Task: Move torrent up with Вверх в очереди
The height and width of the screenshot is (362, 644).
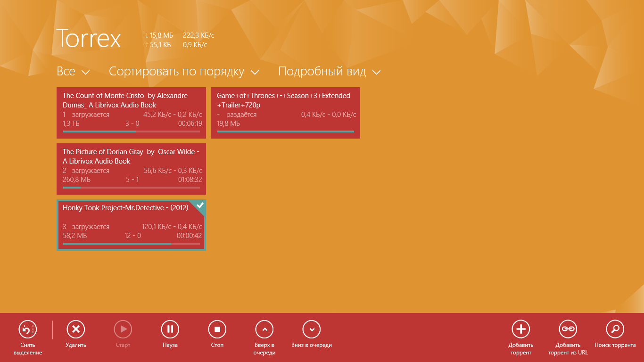Action: (264, 329)
